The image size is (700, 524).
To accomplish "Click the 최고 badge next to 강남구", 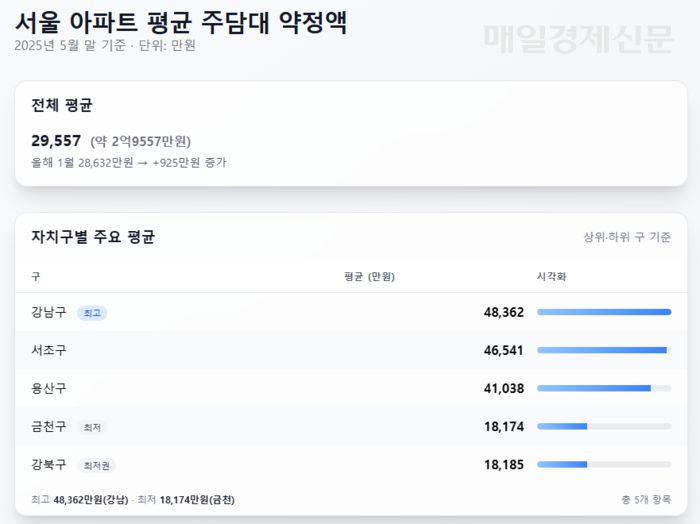I will point(92,313).
